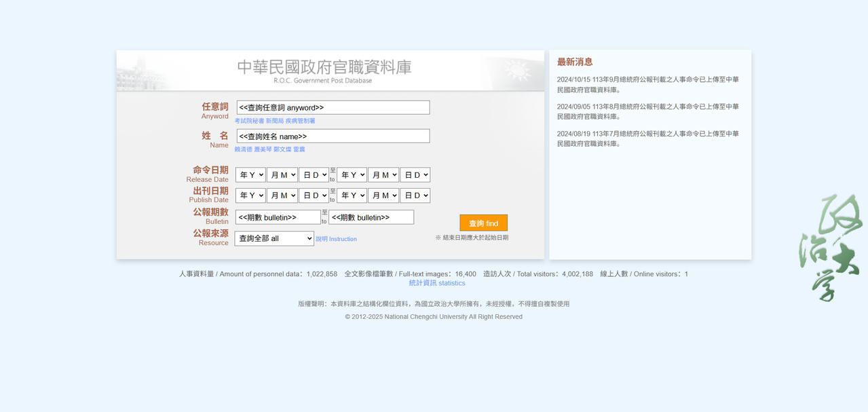Click the 公報期數 Bulletin label

point(210,216)
